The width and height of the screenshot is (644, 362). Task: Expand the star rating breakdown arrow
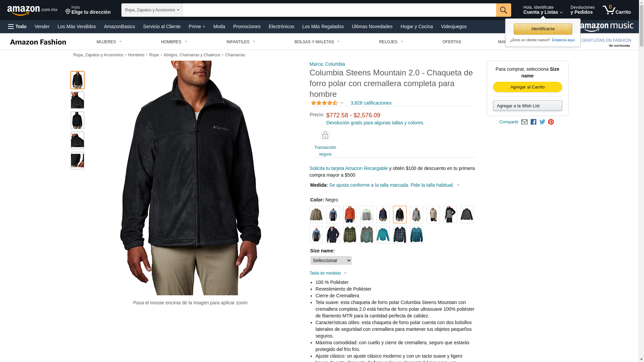pos(342,103)
